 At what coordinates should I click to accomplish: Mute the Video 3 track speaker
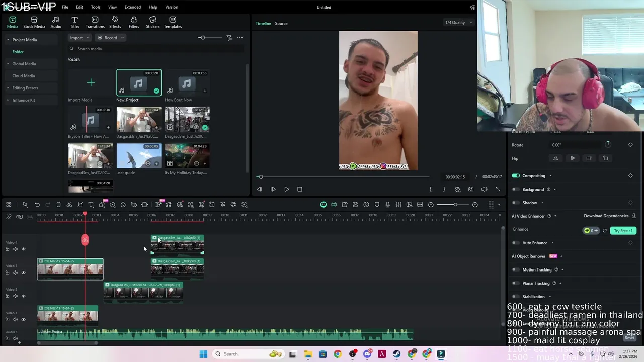pos(15,273)
